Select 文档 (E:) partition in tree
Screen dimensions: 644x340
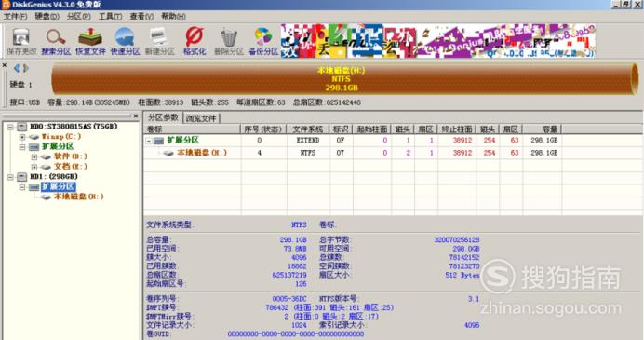click(70, 167)
